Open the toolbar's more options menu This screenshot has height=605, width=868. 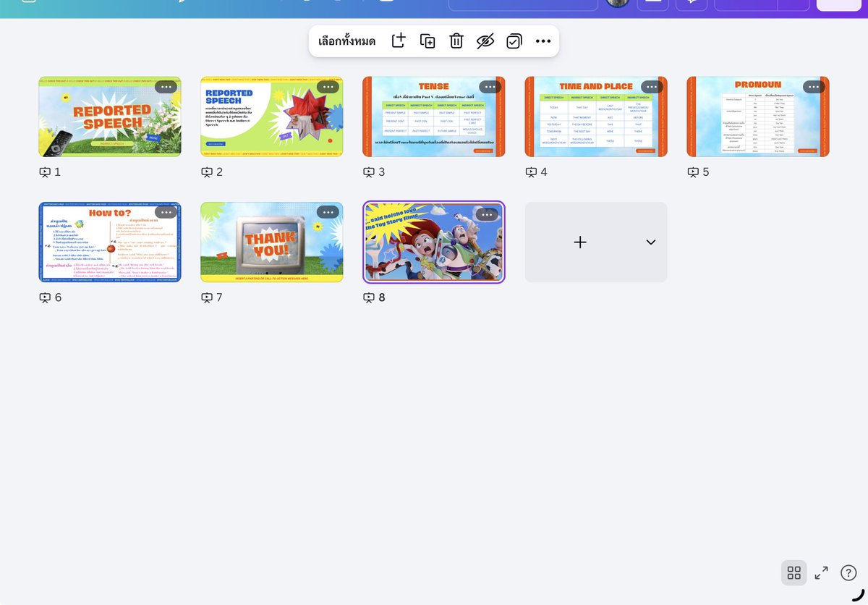(543, 41)
